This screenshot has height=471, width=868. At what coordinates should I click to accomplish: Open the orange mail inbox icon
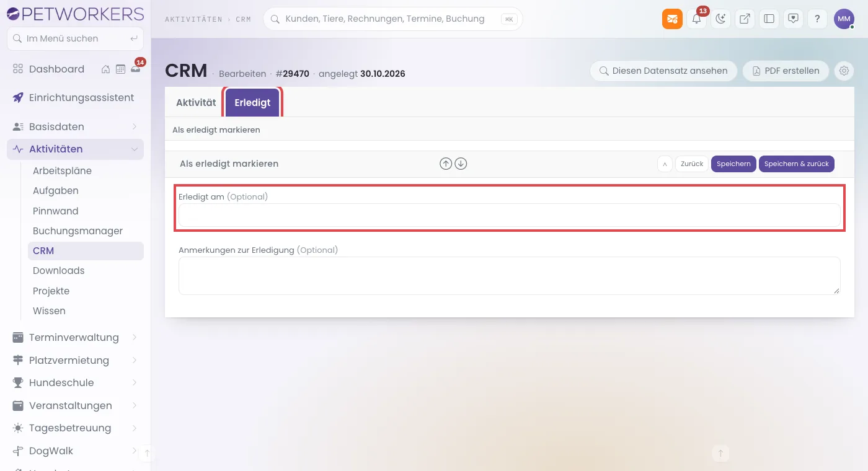pyautogui.click(x=672, y=19)
